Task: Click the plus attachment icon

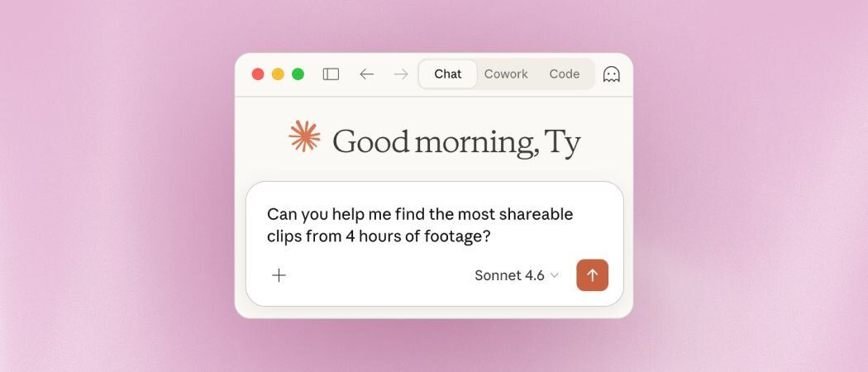Action: 279,275
